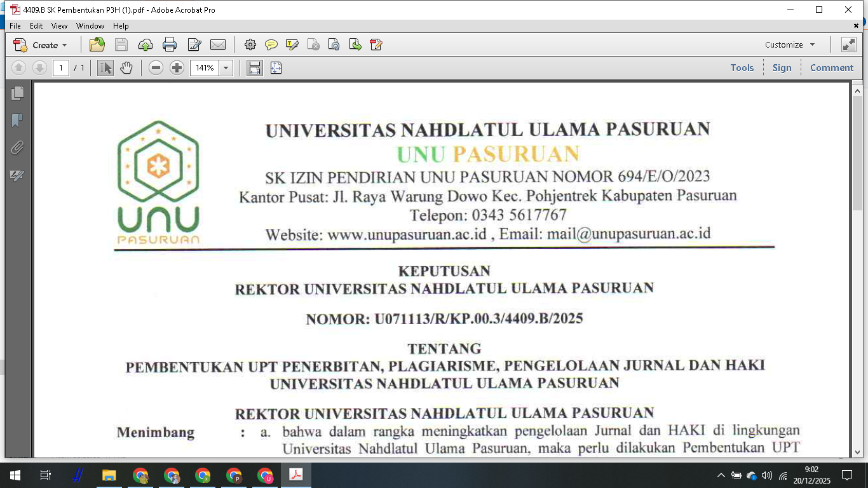Activate the Select text cursor tool

[105, 68]
